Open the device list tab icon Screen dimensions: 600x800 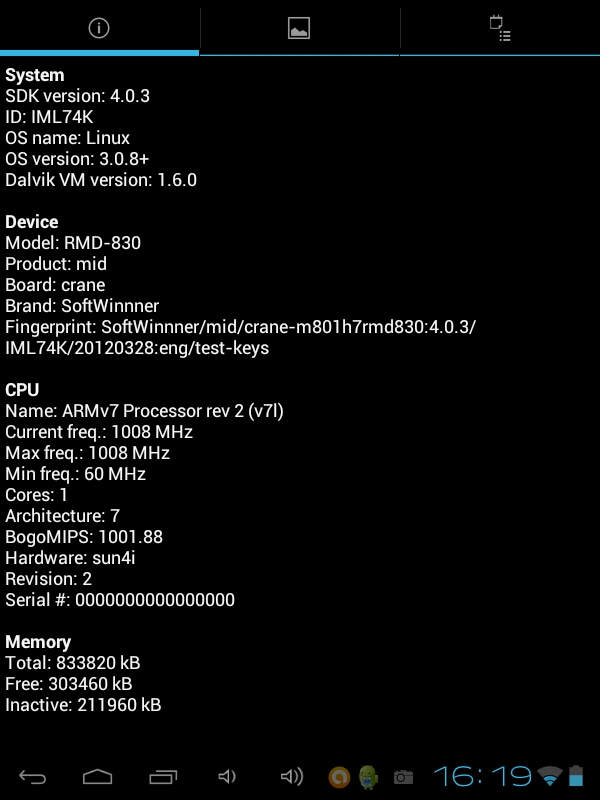pos(500,28)
